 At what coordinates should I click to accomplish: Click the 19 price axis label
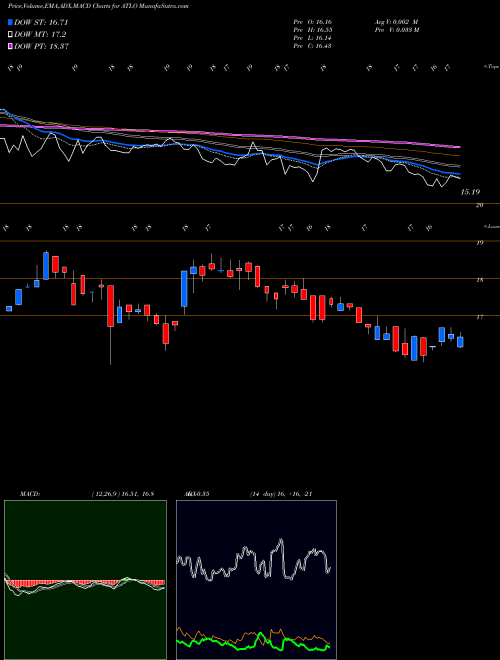[479, 243]
